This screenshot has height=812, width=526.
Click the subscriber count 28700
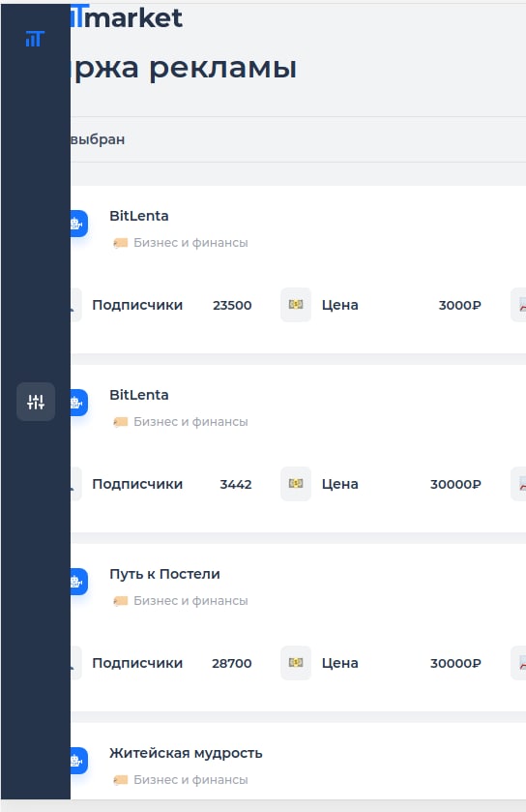(x=232, y=663)
